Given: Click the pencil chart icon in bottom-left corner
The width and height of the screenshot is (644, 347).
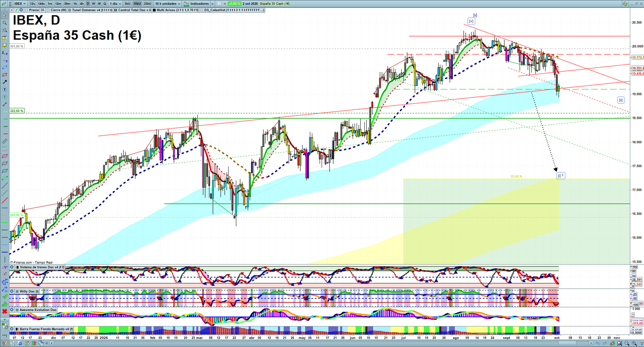Looking at the screenshot, I should tap(4, 343).
